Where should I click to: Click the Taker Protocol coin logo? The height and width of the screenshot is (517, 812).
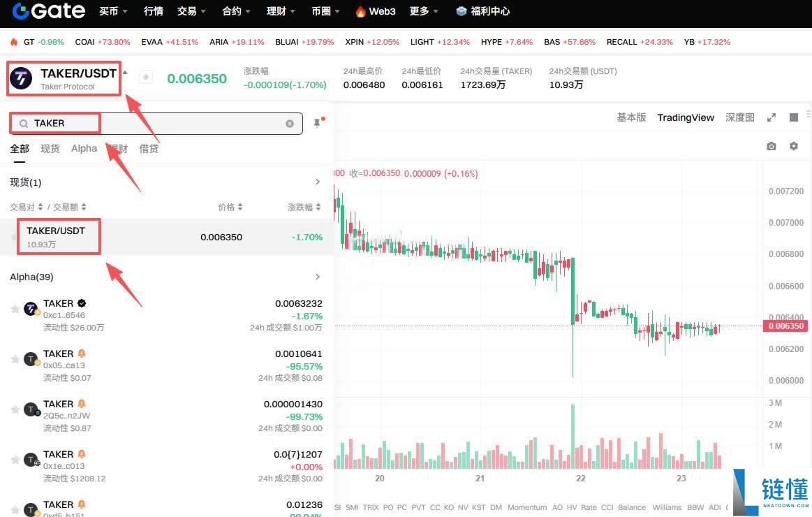tap(21, 78)
